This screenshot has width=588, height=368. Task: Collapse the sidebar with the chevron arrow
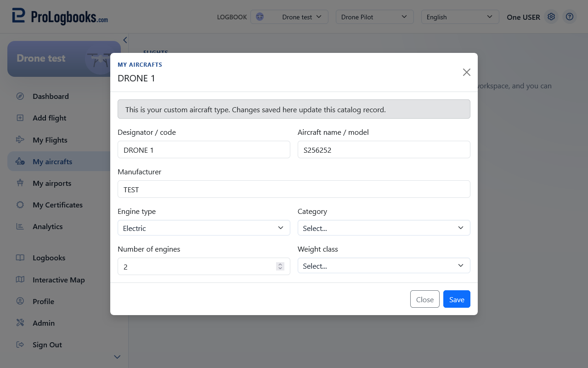(125, 40)
